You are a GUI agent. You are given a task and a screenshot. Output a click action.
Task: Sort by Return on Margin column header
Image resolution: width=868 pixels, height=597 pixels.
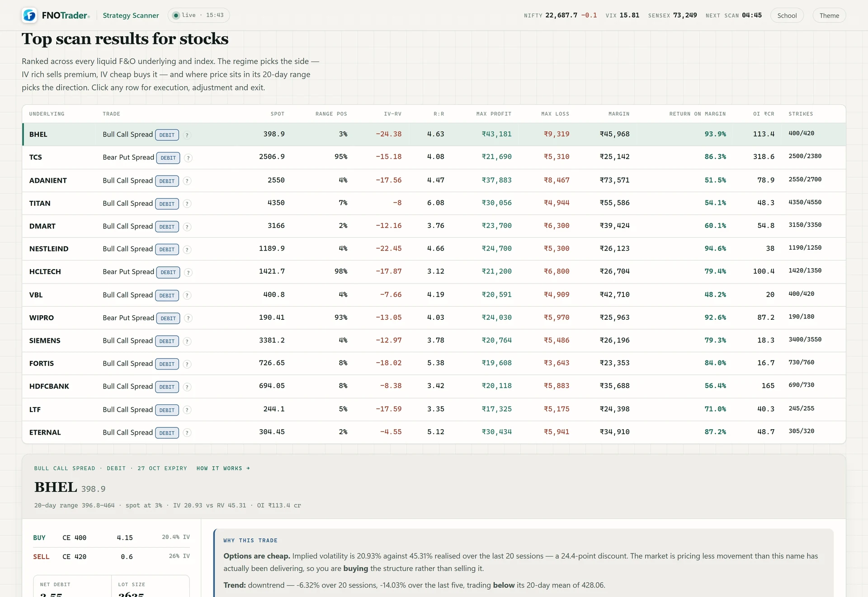[697, 114]
